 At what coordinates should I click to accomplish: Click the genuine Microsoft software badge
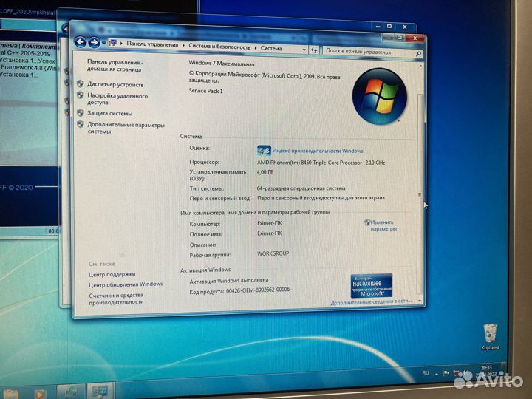coord(371,285)
